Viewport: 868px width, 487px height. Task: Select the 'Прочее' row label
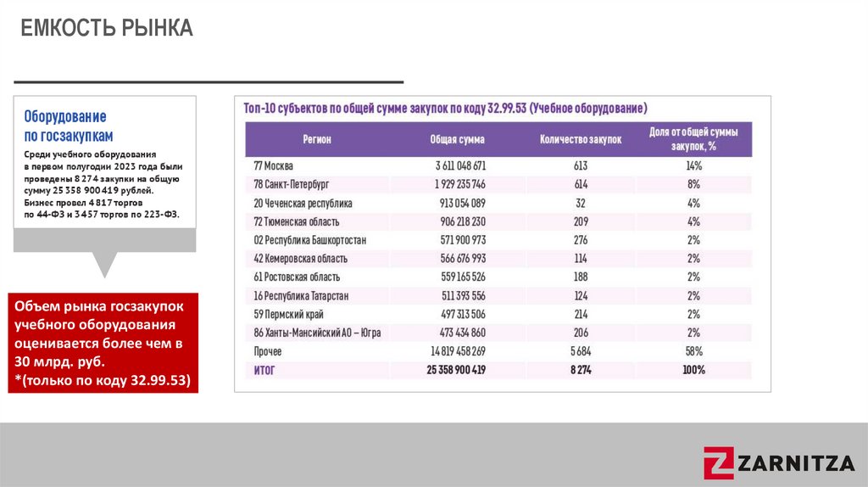click(267, 351)
